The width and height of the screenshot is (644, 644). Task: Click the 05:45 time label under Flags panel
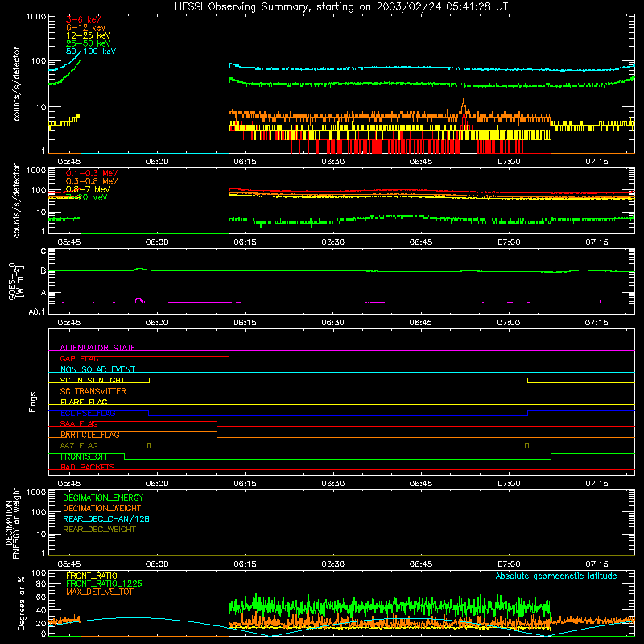point(69,484)
